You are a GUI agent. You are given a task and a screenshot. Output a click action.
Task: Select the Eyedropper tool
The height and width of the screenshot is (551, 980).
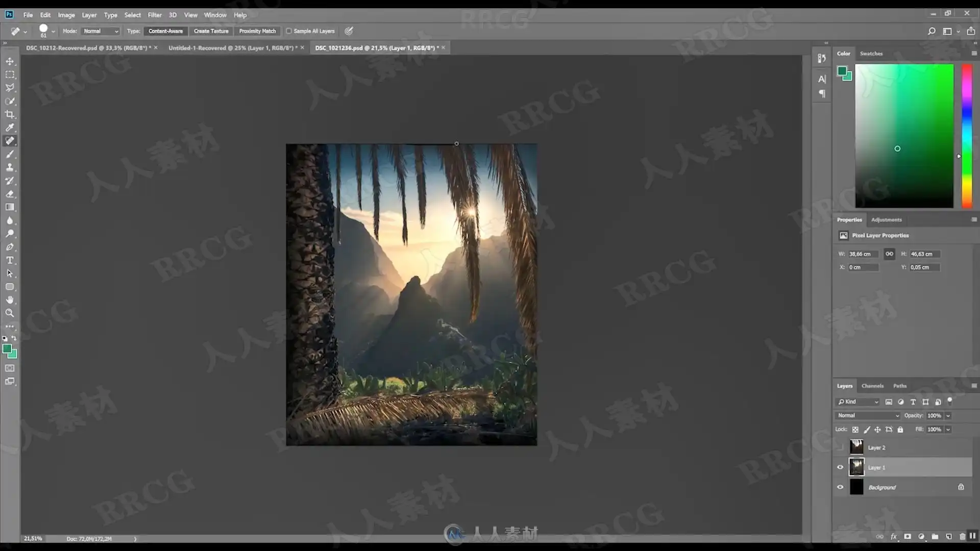[x=10, y=128]
